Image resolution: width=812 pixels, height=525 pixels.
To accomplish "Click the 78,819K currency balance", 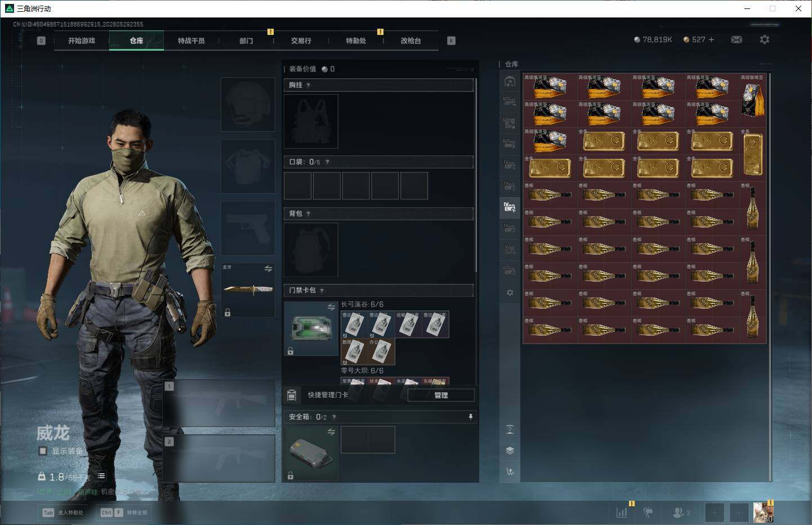I will [653, 39].
